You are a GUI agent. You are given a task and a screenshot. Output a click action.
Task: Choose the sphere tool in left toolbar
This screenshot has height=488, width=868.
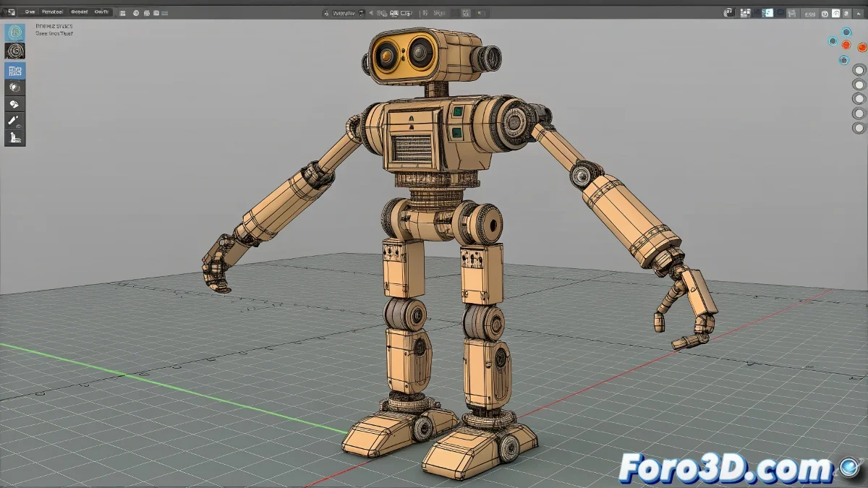click(14, 87)
